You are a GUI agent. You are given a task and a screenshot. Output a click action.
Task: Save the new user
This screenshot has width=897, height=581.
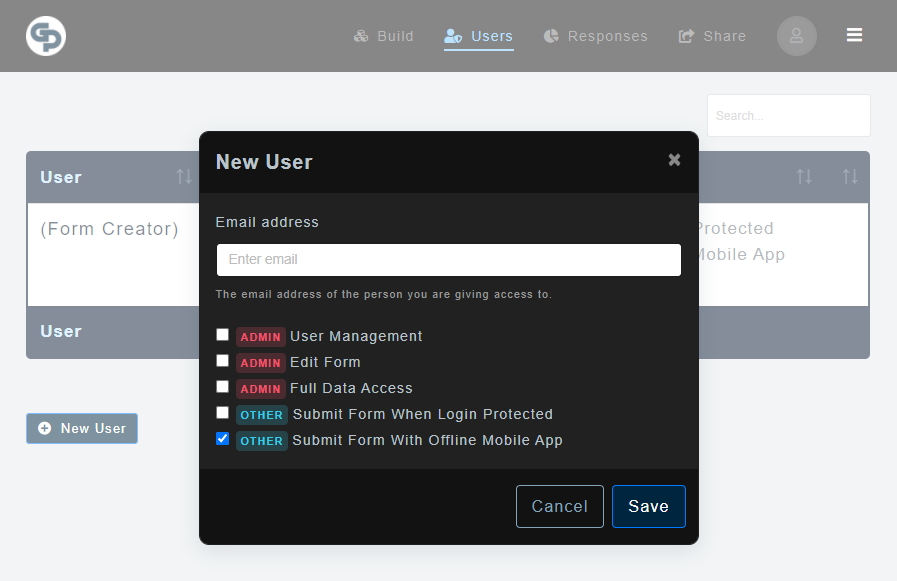point(648,506)
